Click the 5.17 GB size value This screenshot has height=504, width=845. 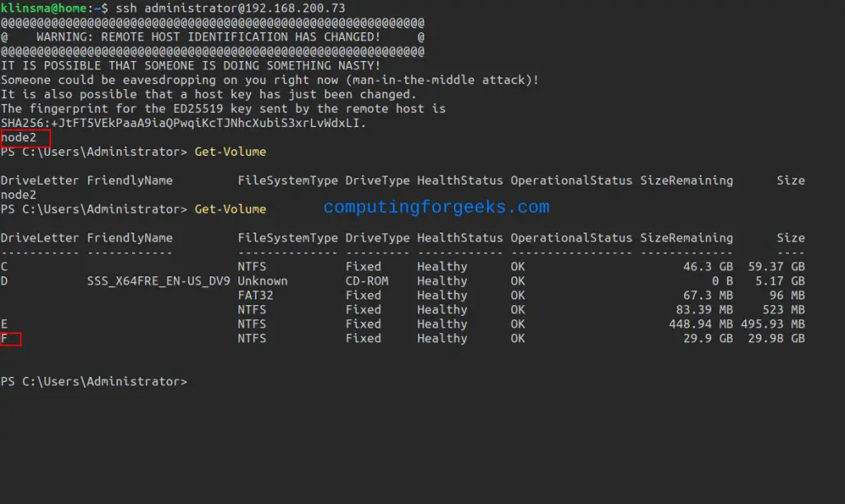(780, 281)
